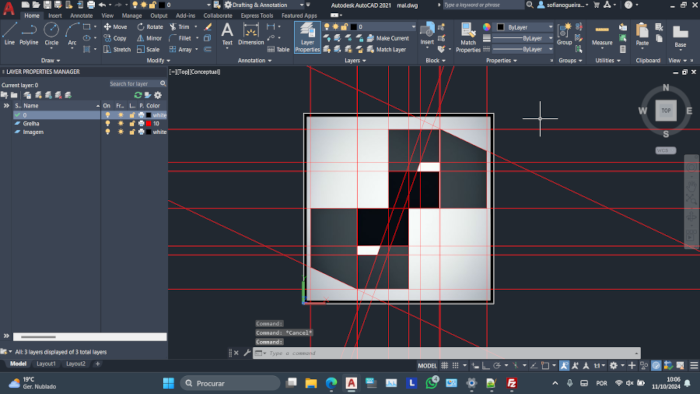Toggle layer 0 on/off lightbulb
The width and height of the screenshot is (700, 394).
click(107, 115)
